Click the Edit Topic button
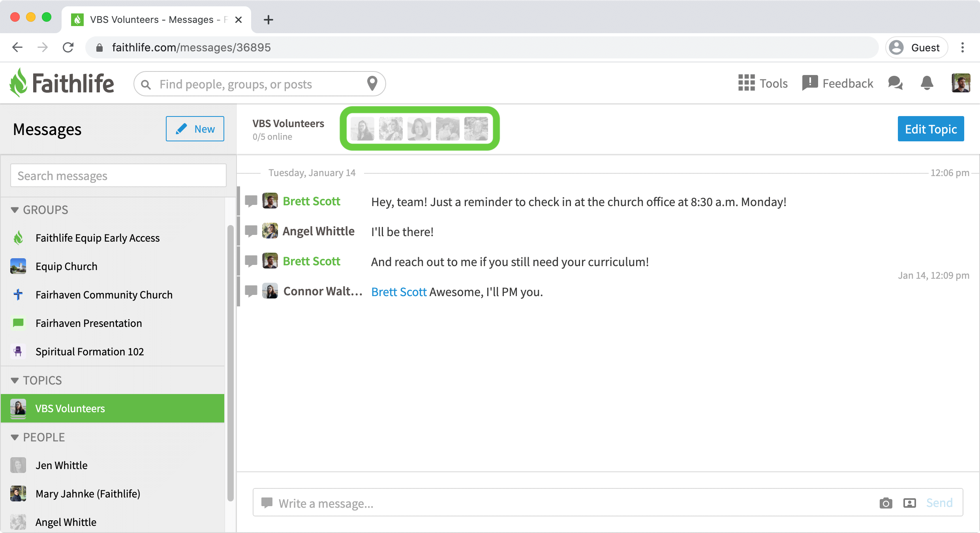980x533 pixels. (931, 129)
